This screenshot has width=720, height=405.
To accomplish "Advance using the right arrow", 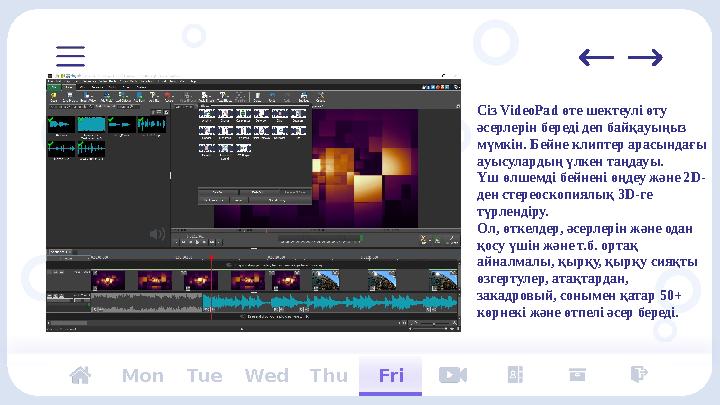I will coord(645,57).
